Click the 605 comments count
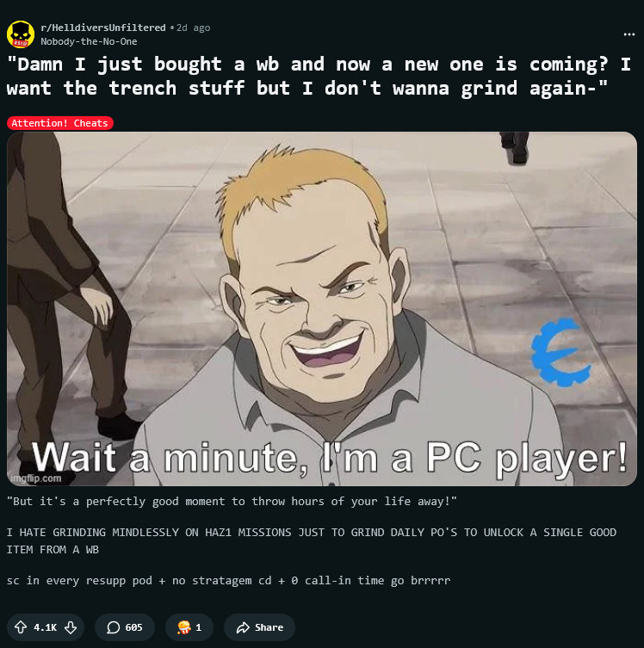 [x=134, y=627]
